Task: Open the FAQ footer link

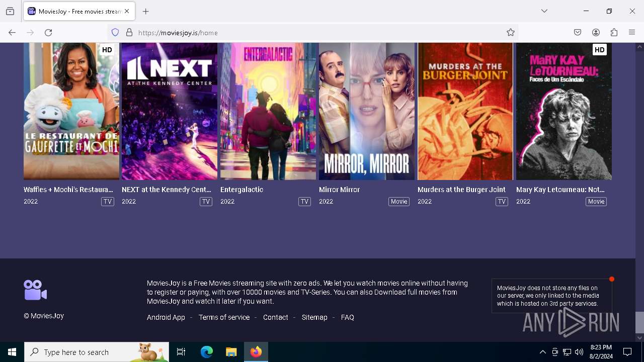Action: coord(348,317)
